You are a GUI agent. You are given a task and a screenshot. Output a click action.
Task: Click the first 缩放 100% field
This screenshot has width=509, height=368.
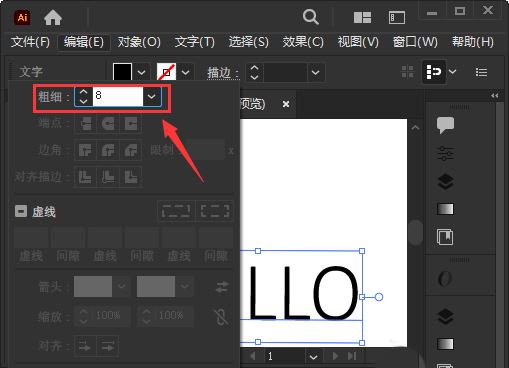tap(108, 316)
